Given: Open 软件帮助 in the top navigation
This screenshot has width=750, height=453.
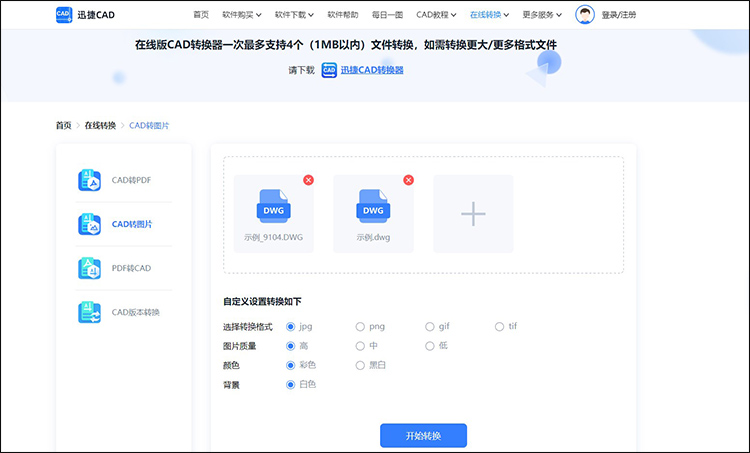Looking at the screenshot, I should point(343,15).
